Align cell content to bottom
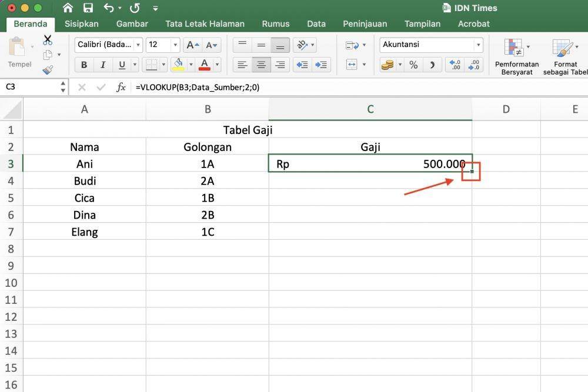The image size is (588, 392). [280, 45]
